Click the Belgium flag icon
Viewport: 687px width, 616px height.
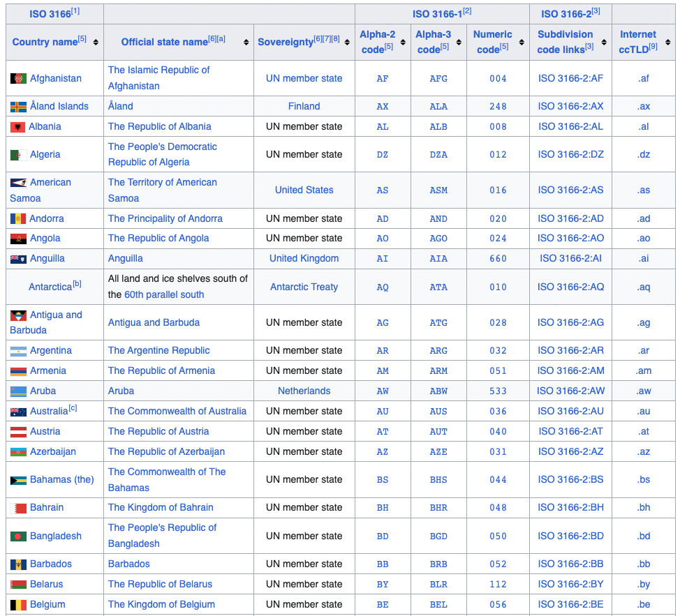pyautogui.click(x=18, y=605)
